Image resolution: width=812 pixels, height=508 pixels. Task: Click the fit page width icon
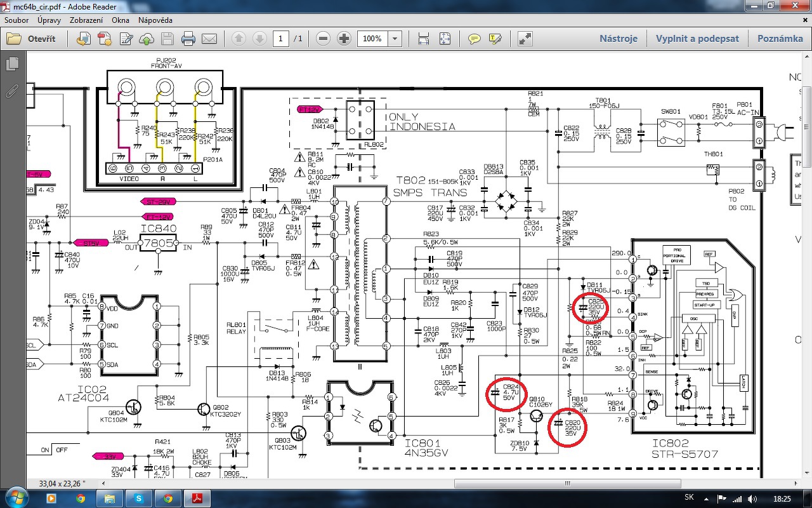pos(424,39)
